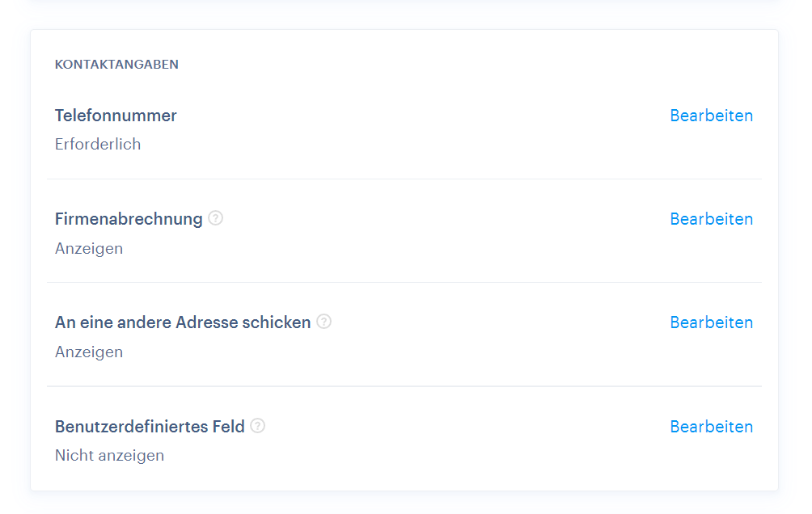
Task: Open Bearbeiten for Firmenabrechnung
Action: [711, 219]
